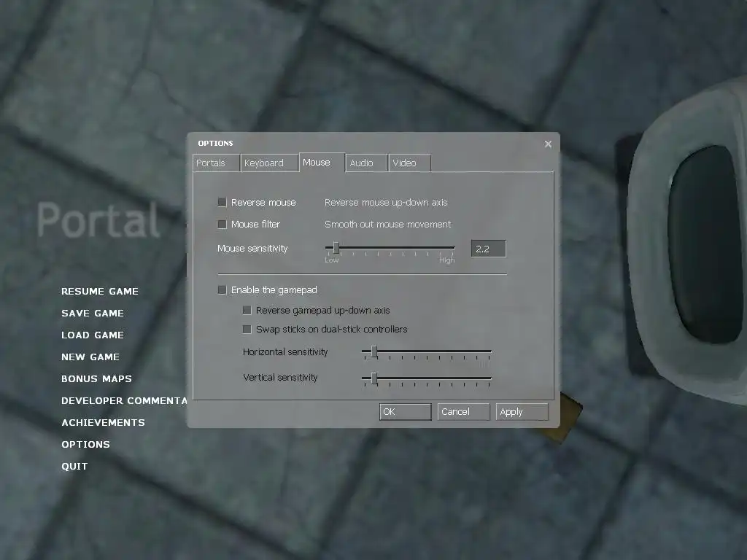Click the Mouse sensitivity slider handle
This screenshot has width=747, height=560.
click(x=336, y=248)
